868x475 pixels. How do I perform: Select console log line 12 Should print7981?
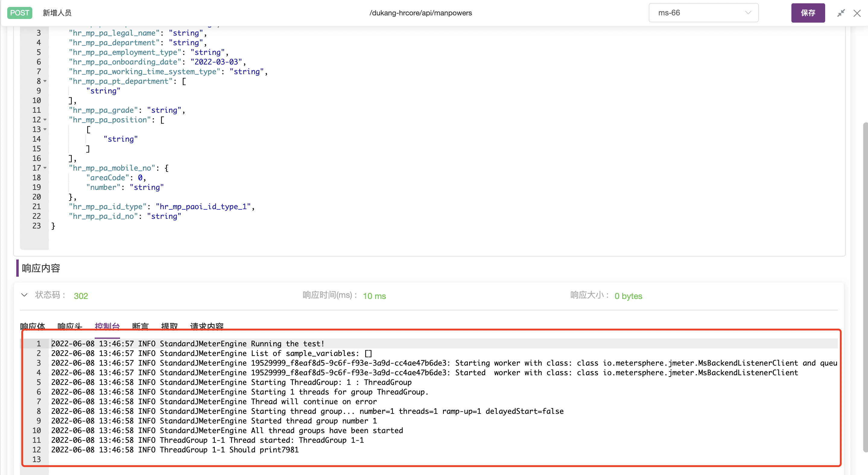(x=175, y=450)
